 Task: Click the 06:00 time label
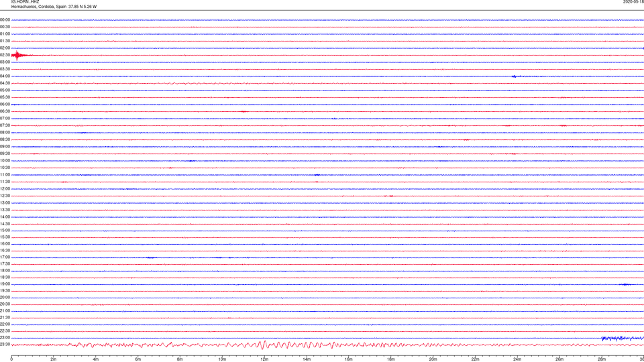click(x=5, y=105)
